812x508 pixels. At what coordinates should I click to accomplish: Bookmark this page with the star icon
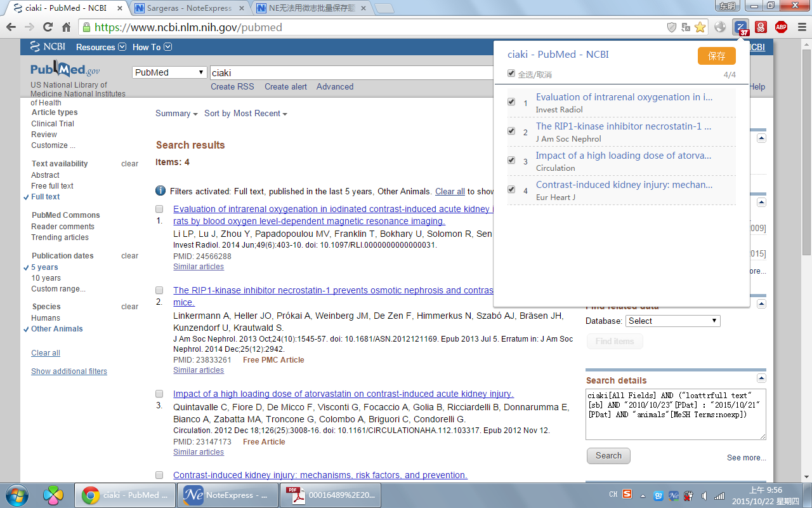(x=700, y=27)
